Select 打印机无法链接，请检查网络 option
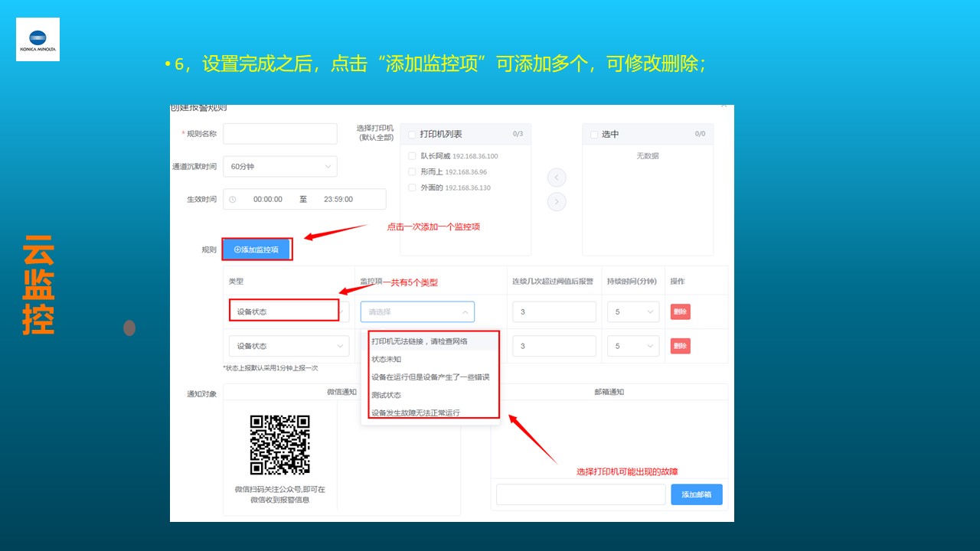The width and height of the screenshot is (980, 551). [x=420, y=341]
